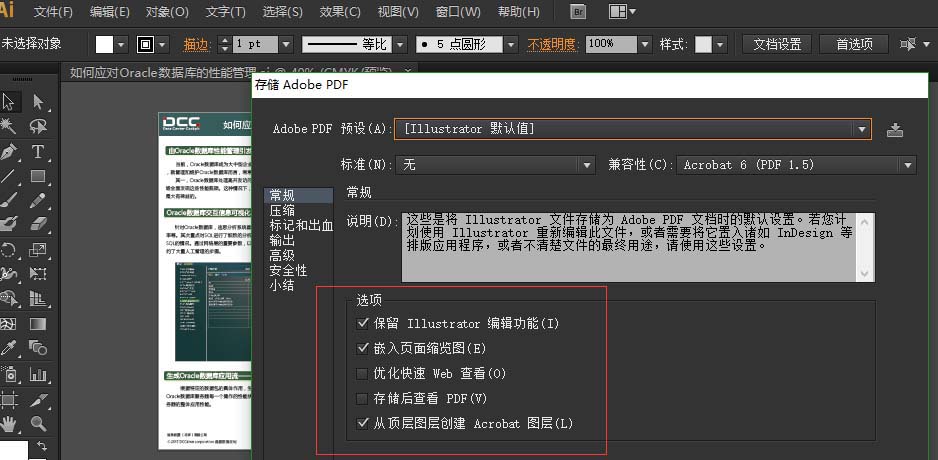Select the Blend tool
The image size is (938, 460).
[38, 348]
